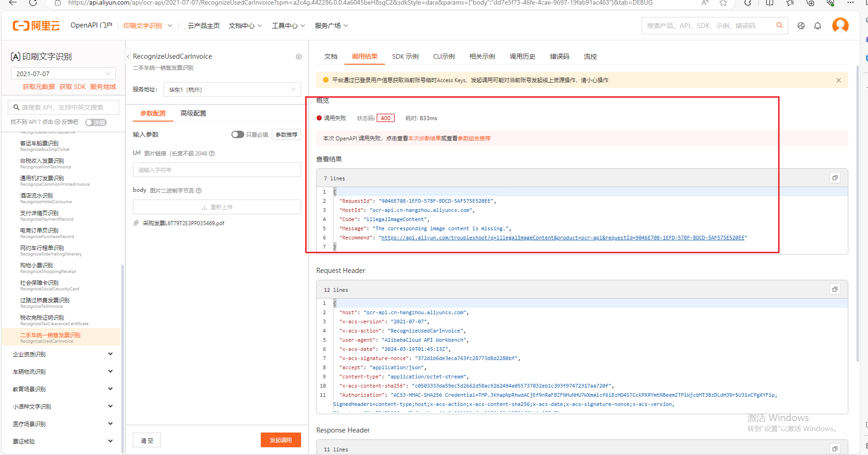Open the 印刷文字识别 product dropdown in header

click(x=147, y=26)
